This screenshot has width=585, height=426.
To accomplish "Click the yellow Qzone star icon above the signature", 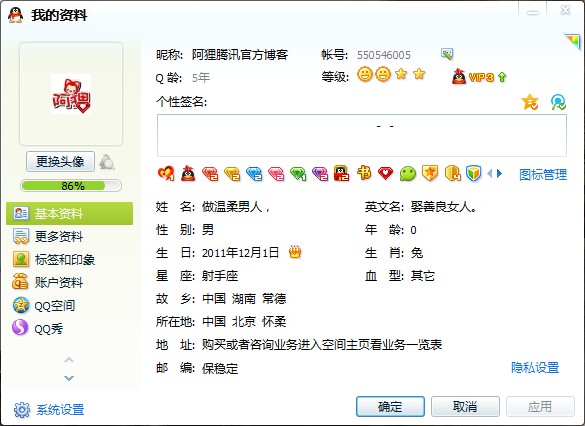I will click(x=530, y=102).
